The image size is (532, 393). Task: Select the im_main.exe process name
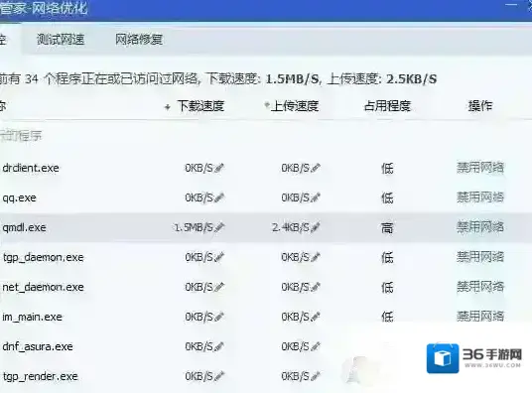pyautogui.click(x=32, y=317)
